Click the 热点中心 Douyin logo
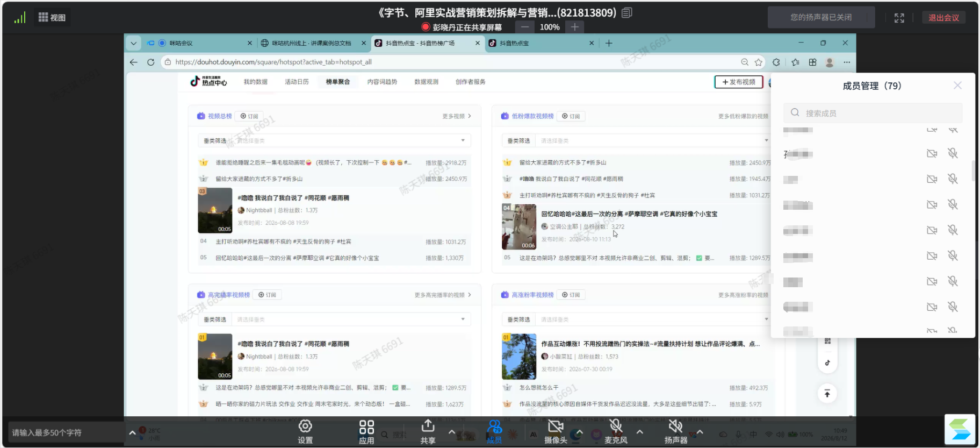 208,81
